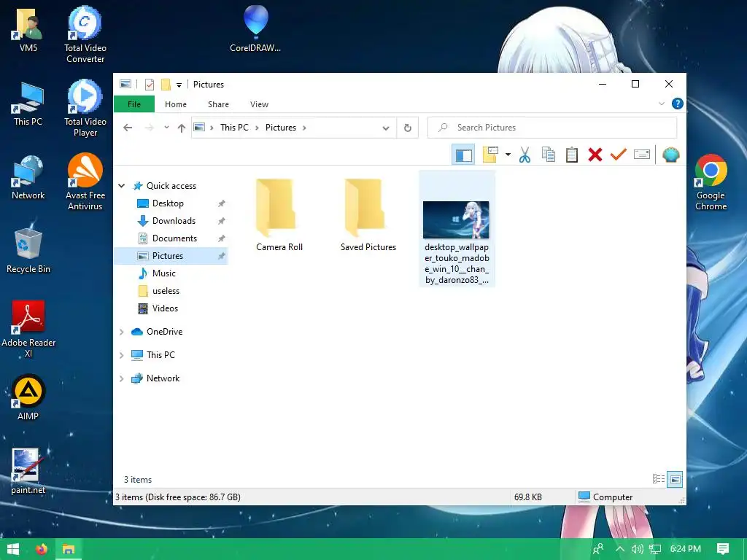Expand the This PC tree node

coord(122,355)
